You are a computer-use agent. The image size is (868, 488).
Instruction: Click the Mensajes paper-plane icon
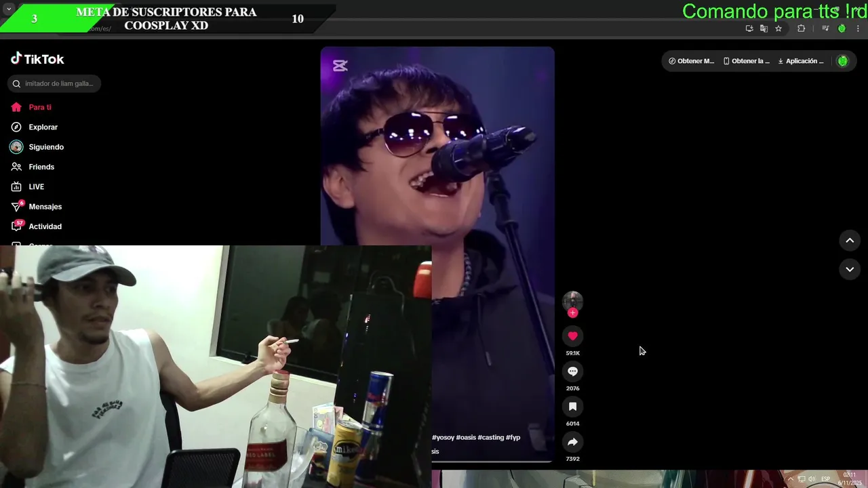[16, 207]
